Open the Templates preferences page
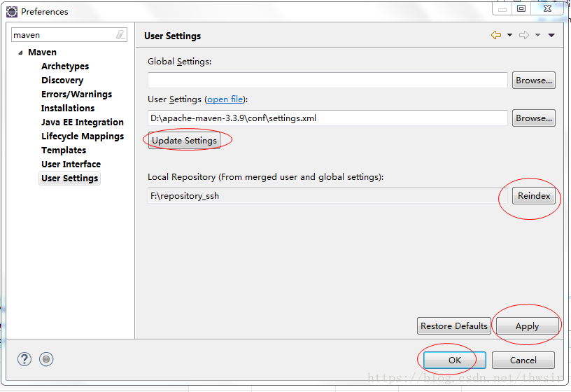Image resolution: width=571 pixels, height=392 pixels. click(64, 150)
